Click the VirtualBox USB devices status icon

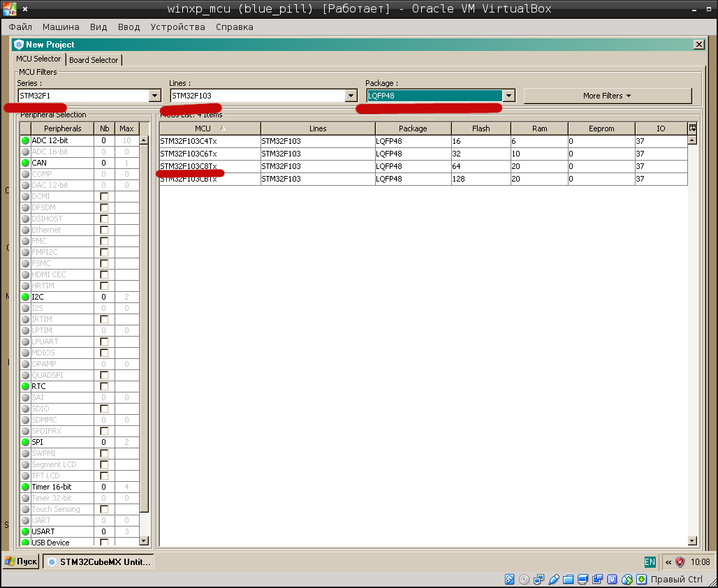[x=553, y=580]
